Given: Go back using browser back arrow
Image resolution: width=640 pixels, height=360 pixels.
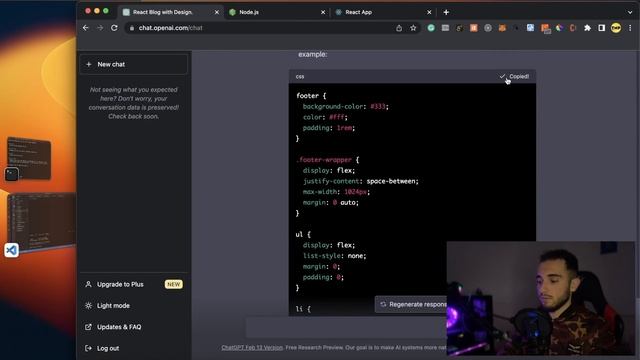Looking at the screenshot, I should coord(86,28).
